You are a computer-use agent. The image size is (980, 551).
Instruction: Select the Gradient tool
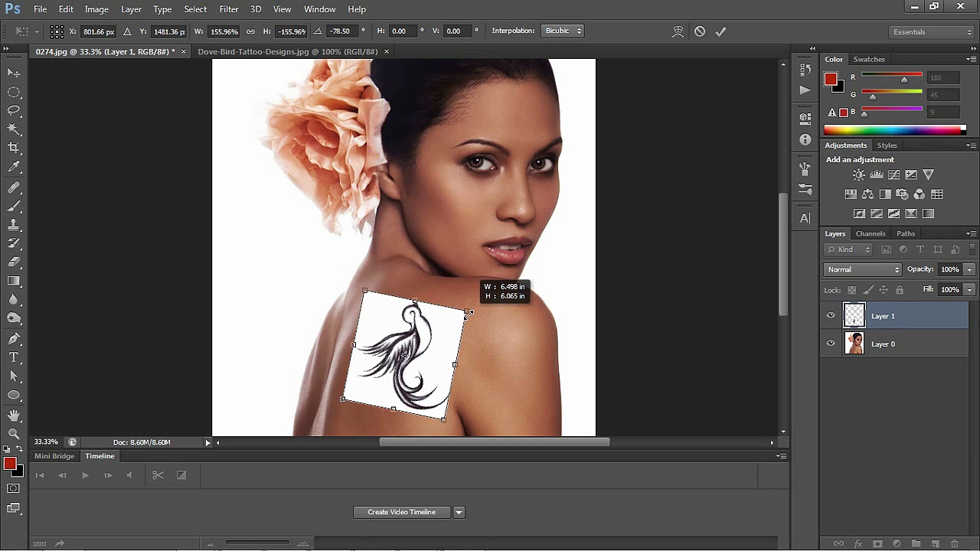tap(14, 281)
